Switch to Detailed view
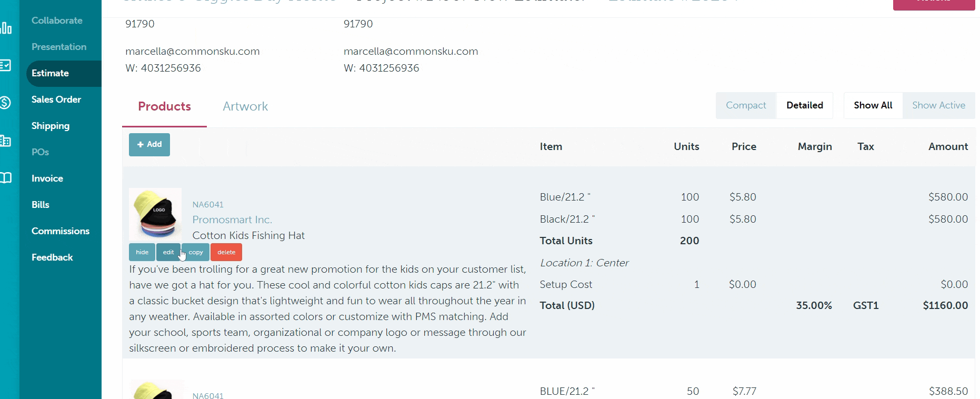 pyautogui.click(x=804, y=105)
